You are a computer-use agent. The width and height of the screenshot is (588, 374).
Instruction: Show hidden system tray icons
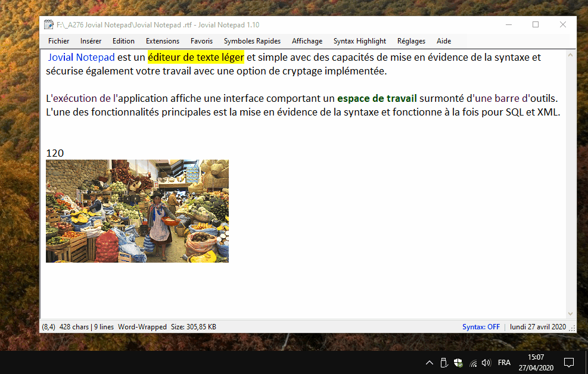pyautogui.click(x=430, y=363)
